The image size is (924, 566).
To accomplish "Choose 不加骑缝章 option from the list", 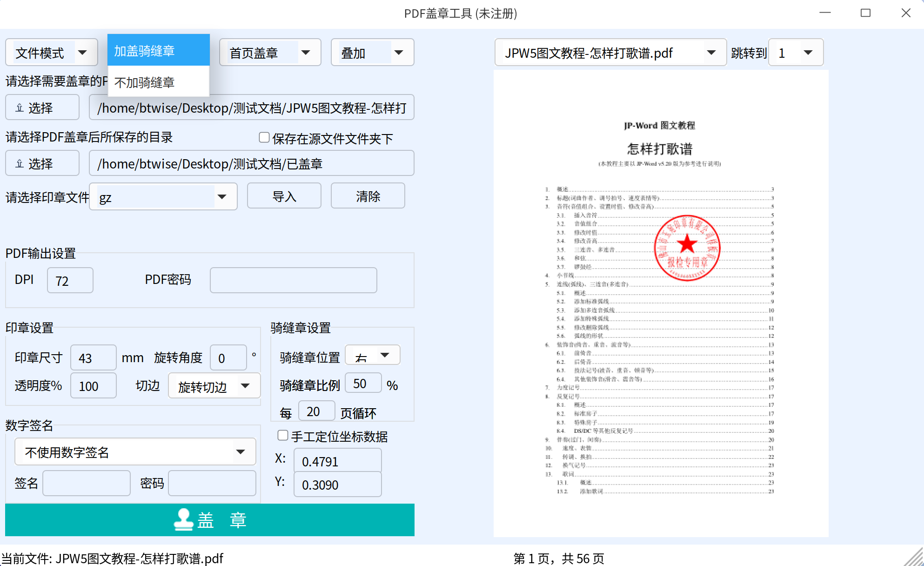I will 159,82.
